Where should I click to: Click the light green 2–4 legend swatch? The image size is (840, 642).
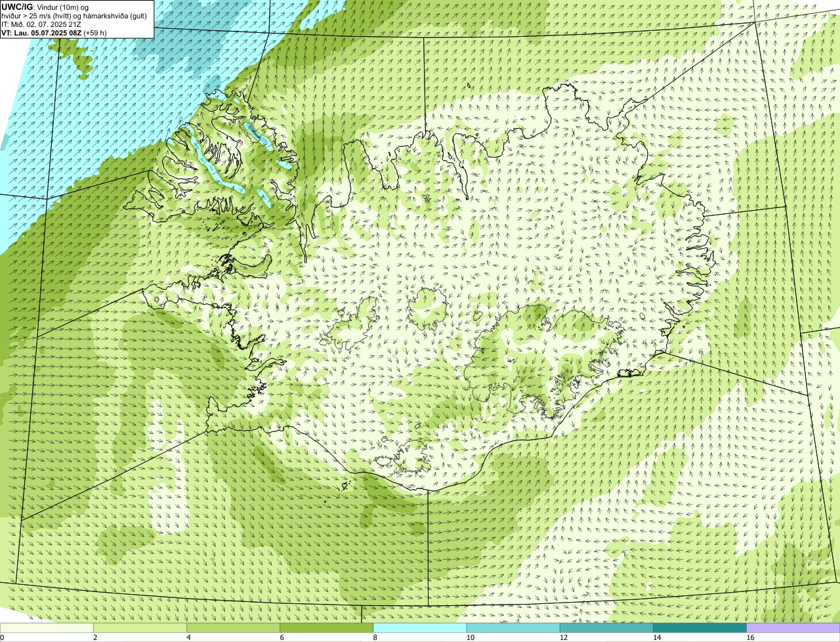point(140,628)
